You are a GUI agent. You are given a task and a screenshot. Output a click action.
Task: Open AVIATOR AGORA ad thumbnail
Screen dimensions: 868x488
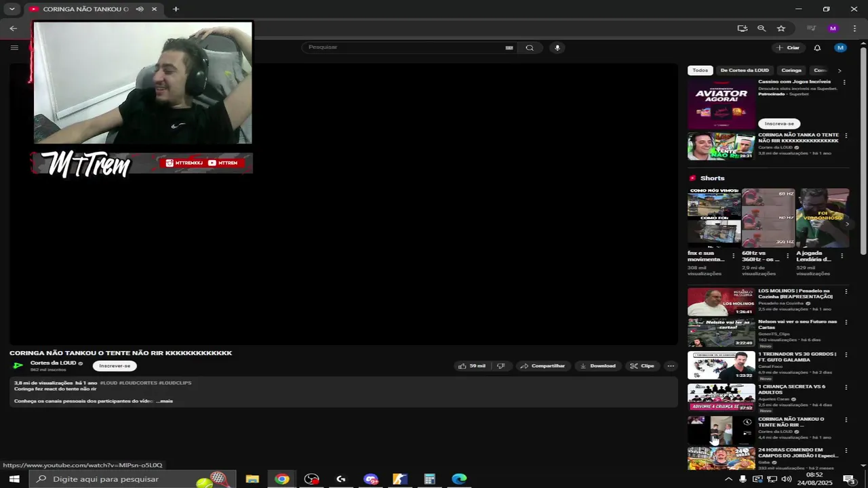pyautogui.click(x=721, y=104)
